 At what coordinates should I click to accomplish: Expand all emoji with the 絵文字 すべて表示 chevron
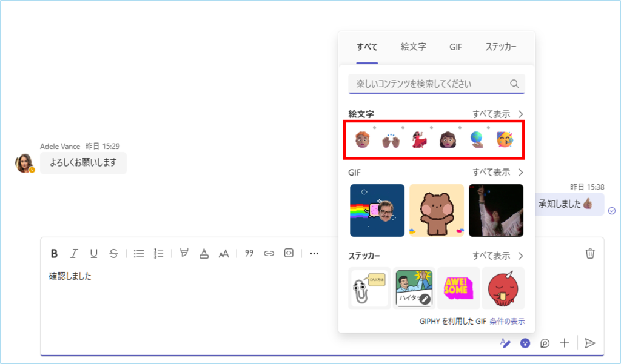point(520,114)
